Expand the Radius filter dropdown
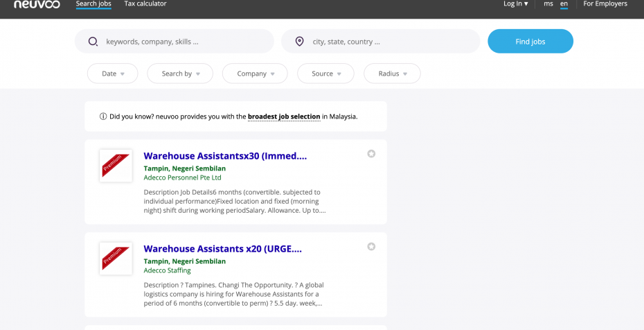The height and width of the screenshot is (330, 644). coord(392,73)
